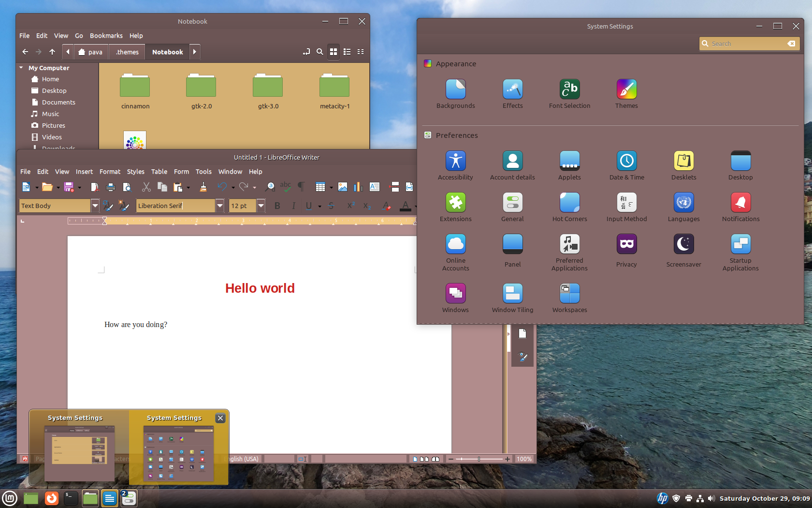Screen dimensions: 812x508
Task: Switch Notebook to list view
Action: 347,52
